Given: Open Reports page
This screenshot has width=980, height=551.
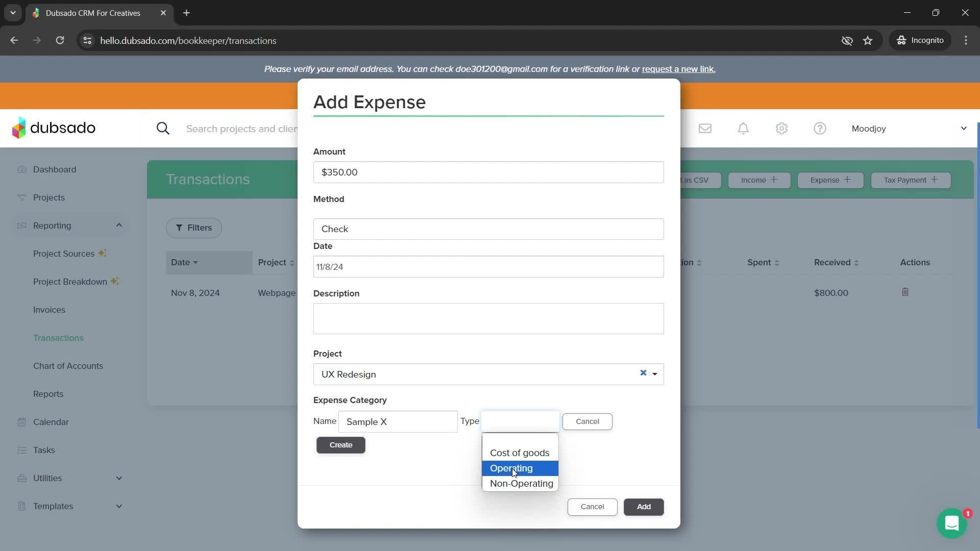Looking at the screenshot, I should pyautogui.click(x=48, y=394).
